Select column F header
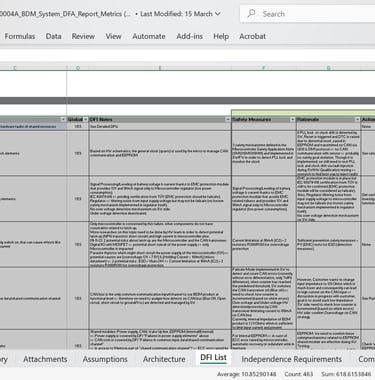This screenshot has width=375, height=380. pos(264,68)
